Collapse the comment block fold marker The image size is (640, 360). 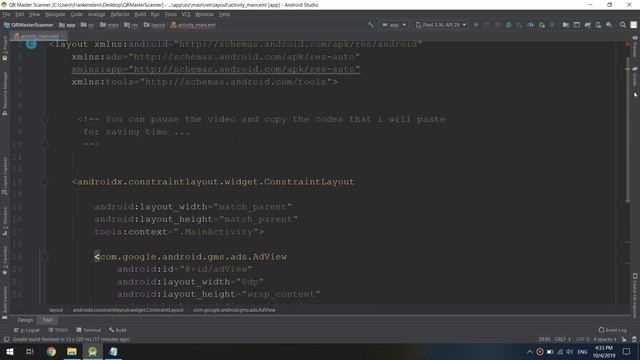[x=45, y=119]
